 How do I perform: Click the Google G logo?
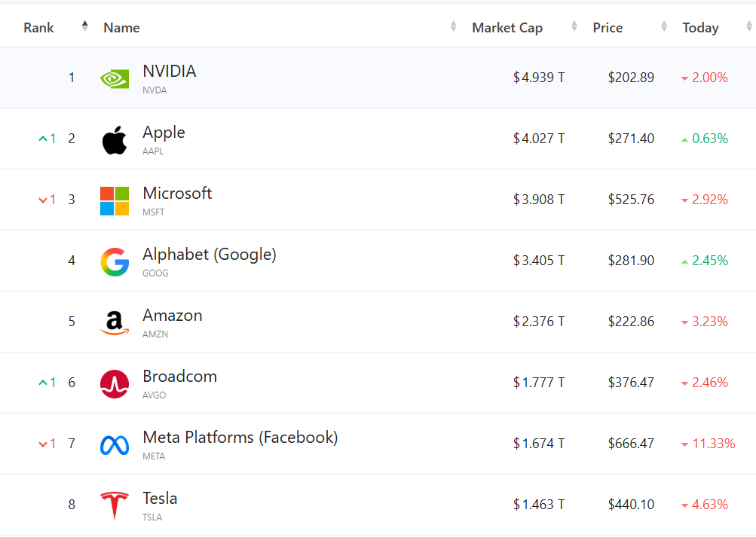pyautogui.click(x=115, y=261)
